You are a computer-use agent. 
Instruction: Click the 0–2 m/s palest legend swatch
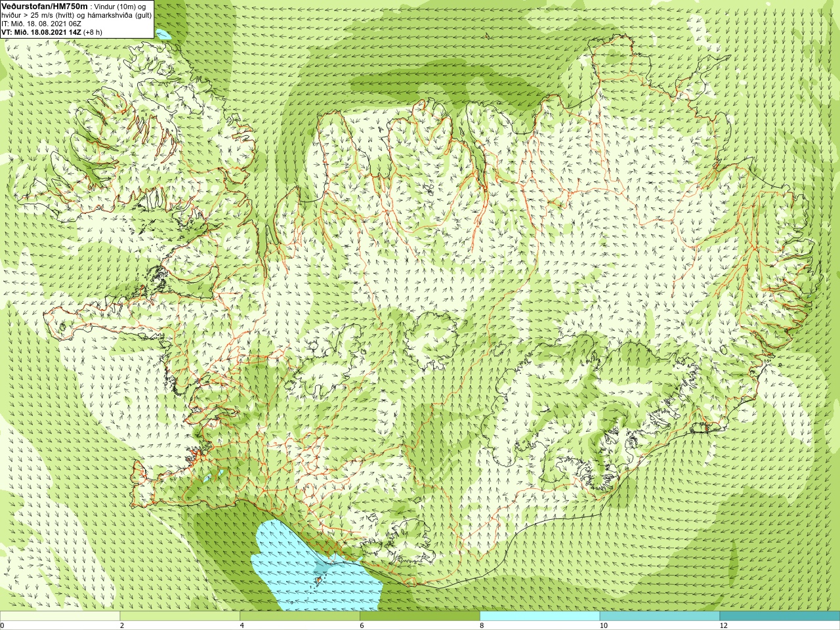(60, 616)
